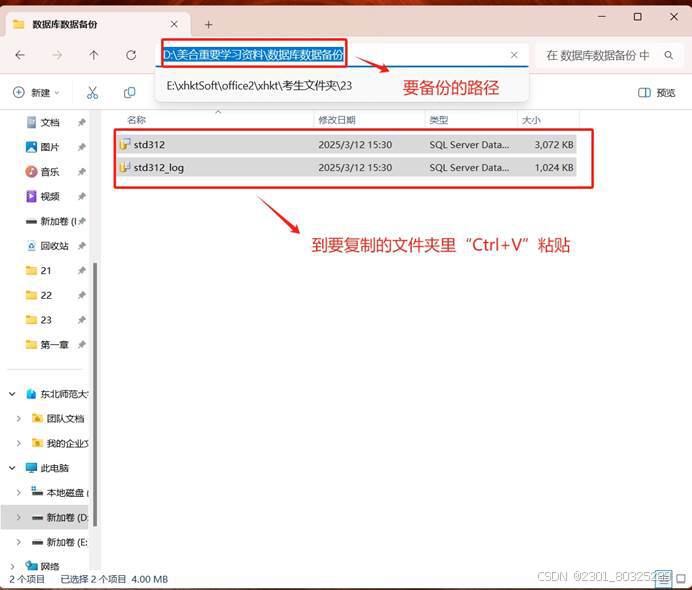Image resolution: width=692 pixels, height=590 pixels.
Task: Open the 新建 (New) menu
Action: 36,93
